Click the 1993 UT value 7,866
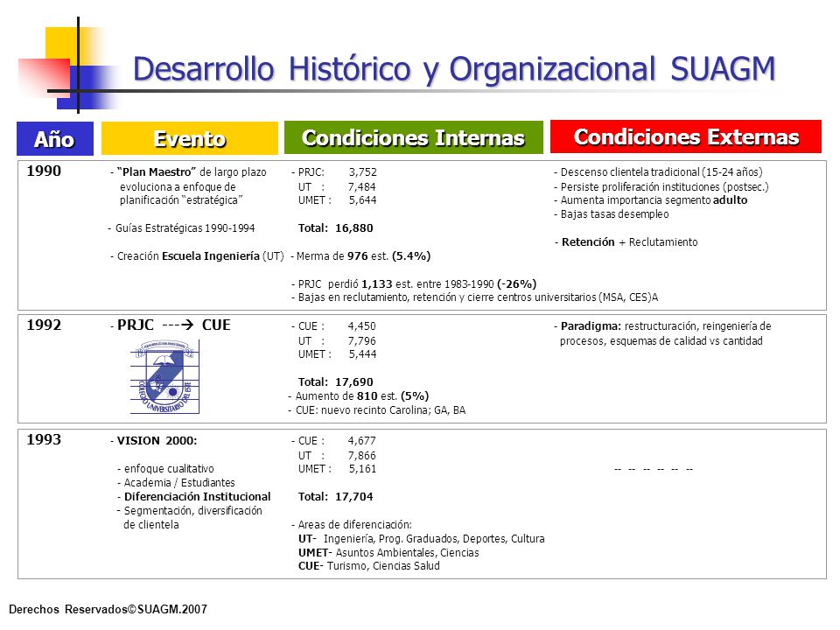 click(x=361, y=455)
